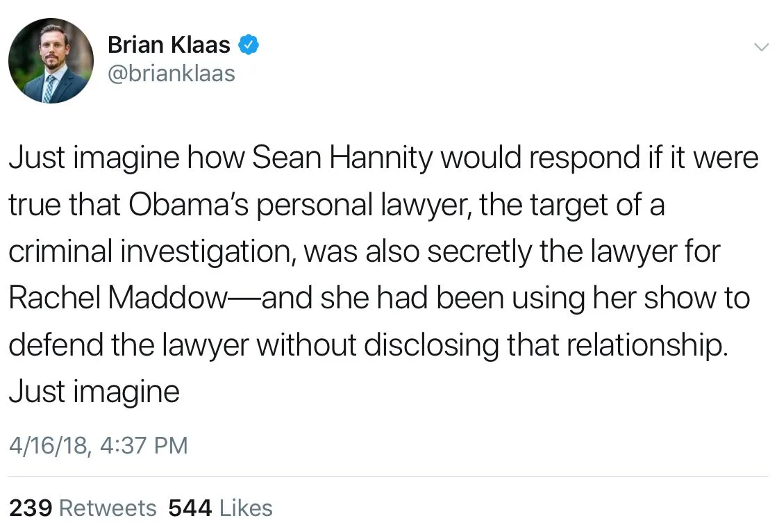The height and width of the screenshot is (532, 777).
Task: Open the Retweets label
Action: point(108,508)
